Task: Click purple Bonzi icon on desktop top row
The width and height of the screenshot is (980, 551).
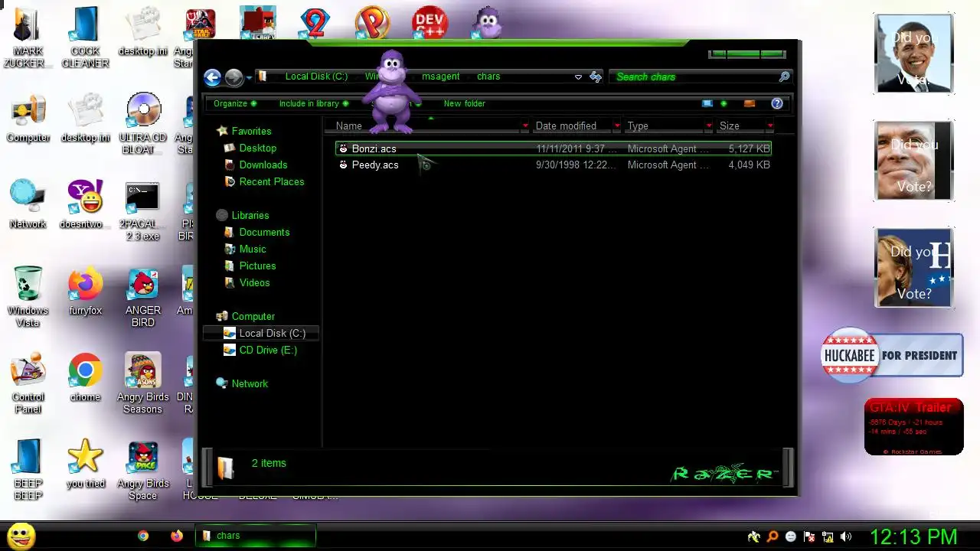Action: click(x=488, y=23)
